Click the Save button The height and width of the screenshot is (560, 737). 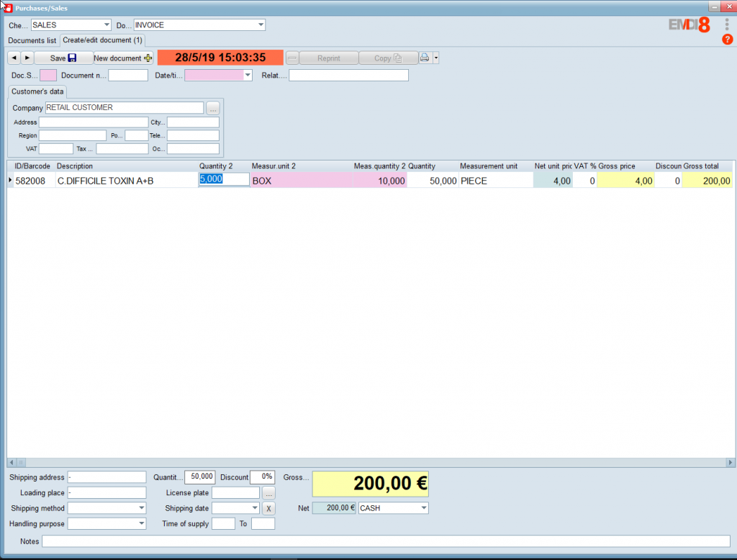[x=63, y=58]
